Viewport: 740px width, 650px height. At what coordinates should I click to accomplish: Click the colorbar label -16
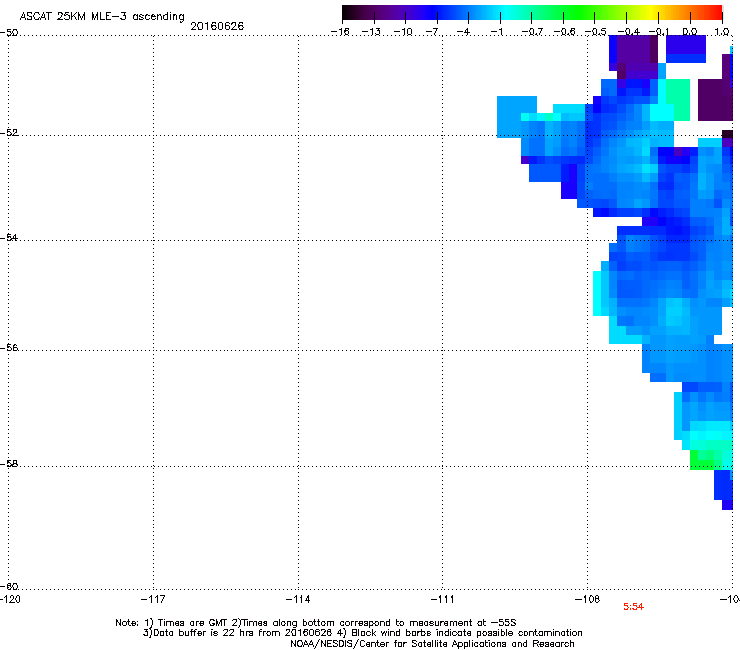(x=340, y=32)
